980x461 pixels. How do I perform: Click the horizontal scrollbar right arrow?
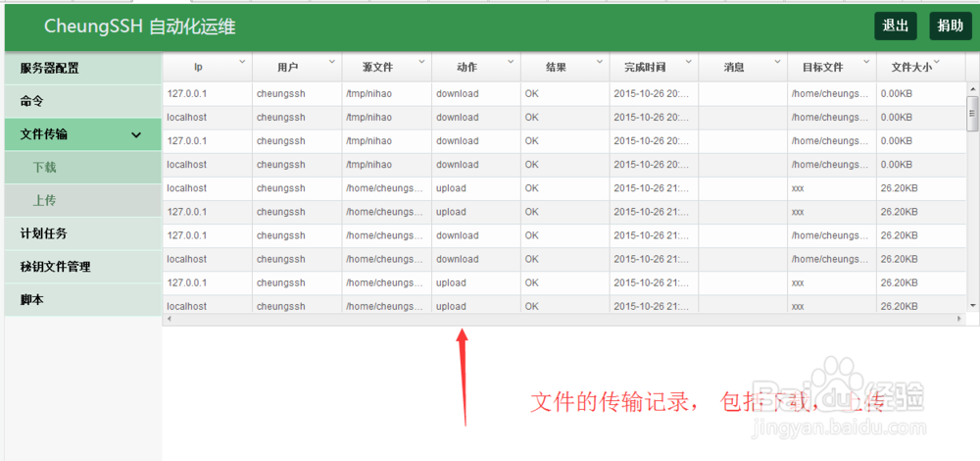coord(958,319)
